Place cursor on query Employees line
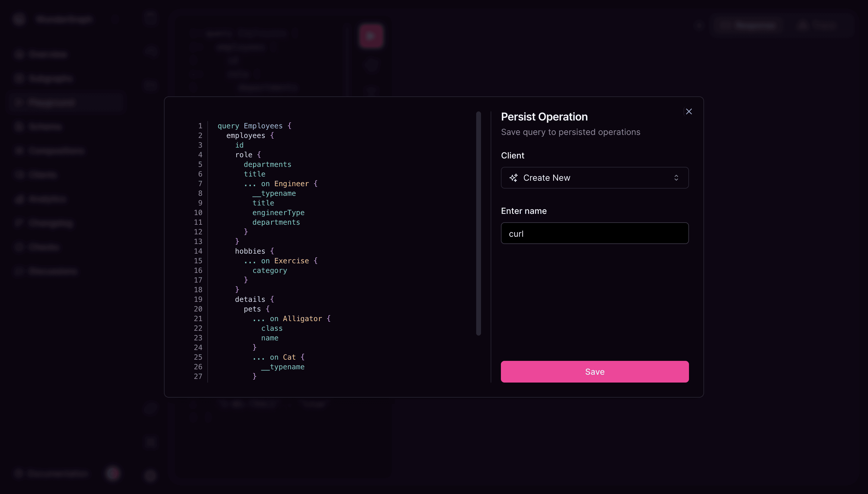The image size is (868, 494). [x=253, y=126]
